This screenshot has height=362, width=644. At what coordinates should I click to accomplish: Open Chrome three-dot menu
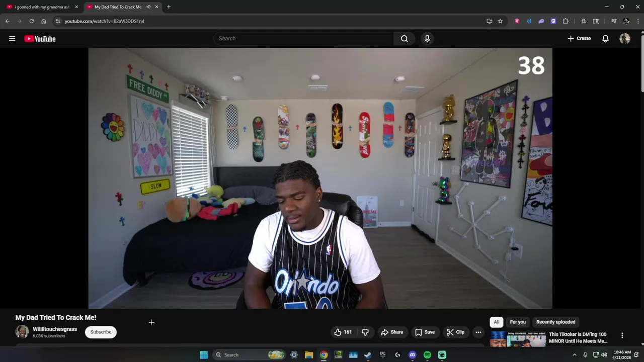pos(638,21)
